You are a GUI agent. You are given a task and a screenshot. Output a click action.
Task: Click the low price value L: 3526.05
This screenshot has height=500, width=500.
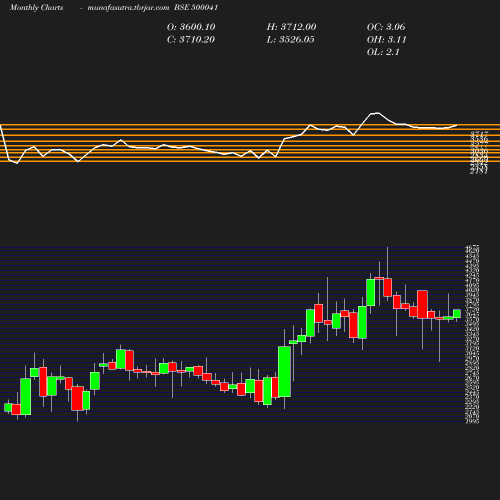pos(290,39)
